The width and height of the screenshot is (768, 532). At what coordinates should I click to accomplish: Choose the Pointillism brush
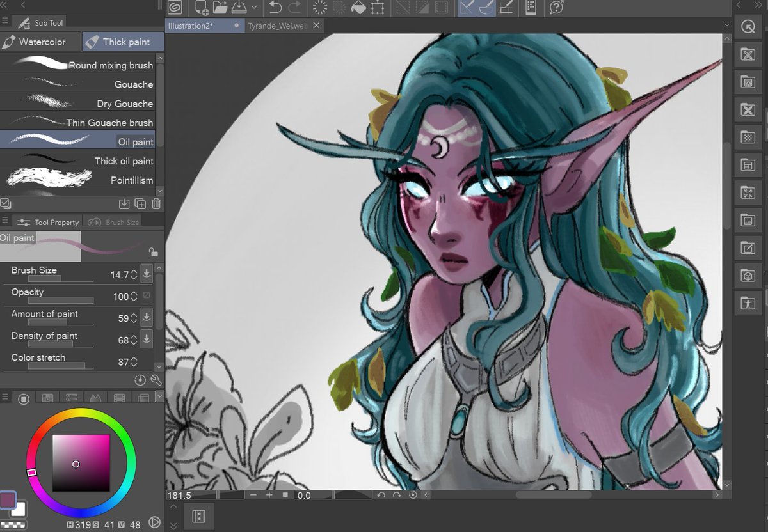point(77,178)
